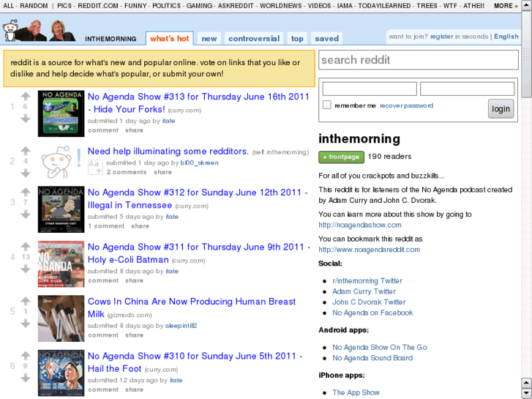Switch to the 'what's hot' tab
This screenshot has width=532, height=399.
pos(169,38)
